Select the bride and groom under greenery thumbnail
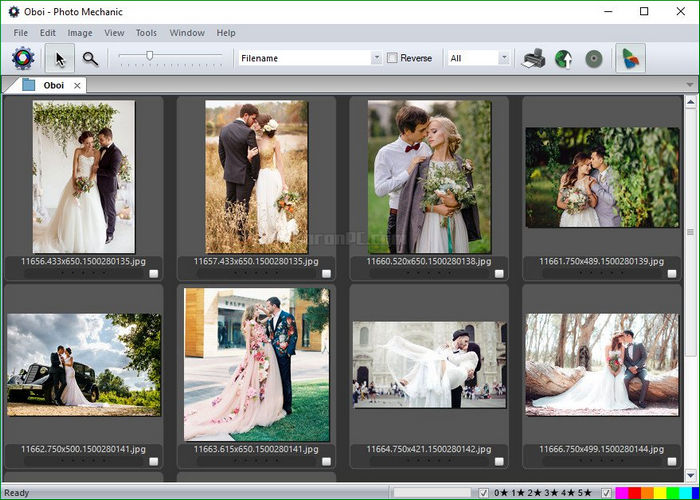This screenshot has width=700, height=500. click(x=83, y=177)
